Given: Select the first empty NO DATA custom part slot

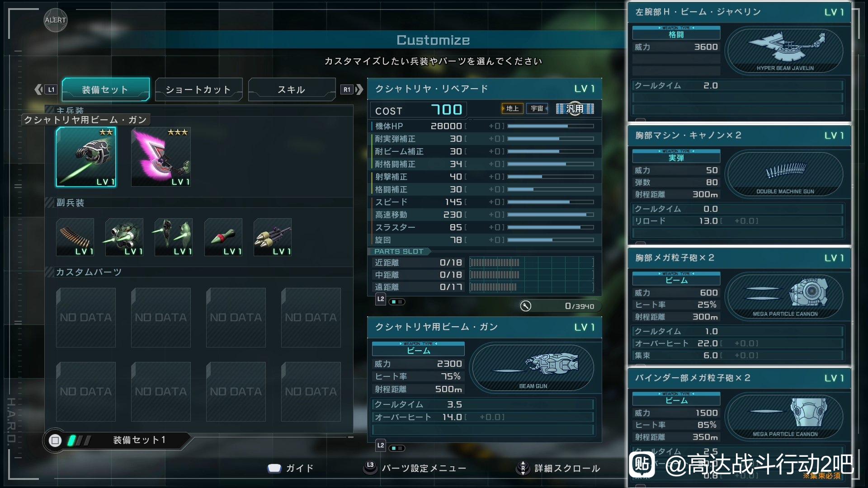Looking at the screenshot, I should [86, 318].
